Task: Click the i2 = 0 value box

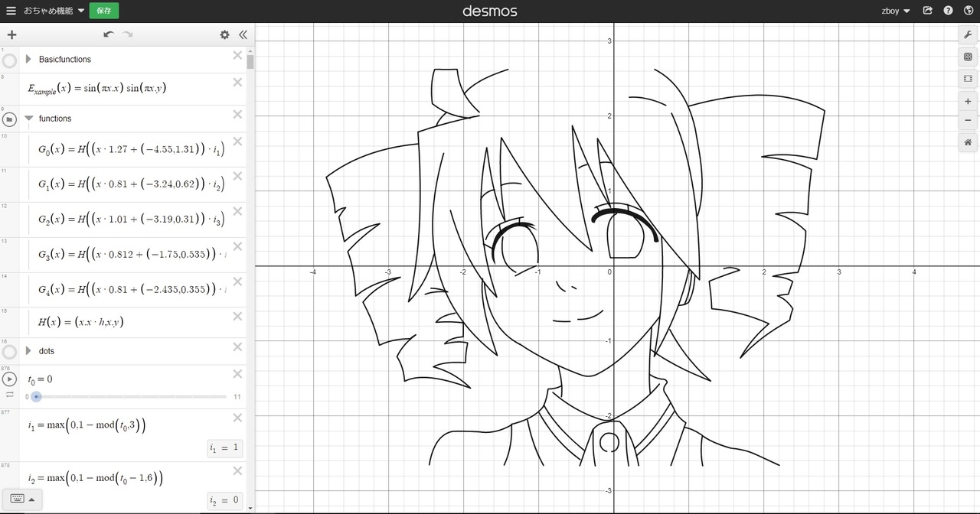Action: pos(225,501)
